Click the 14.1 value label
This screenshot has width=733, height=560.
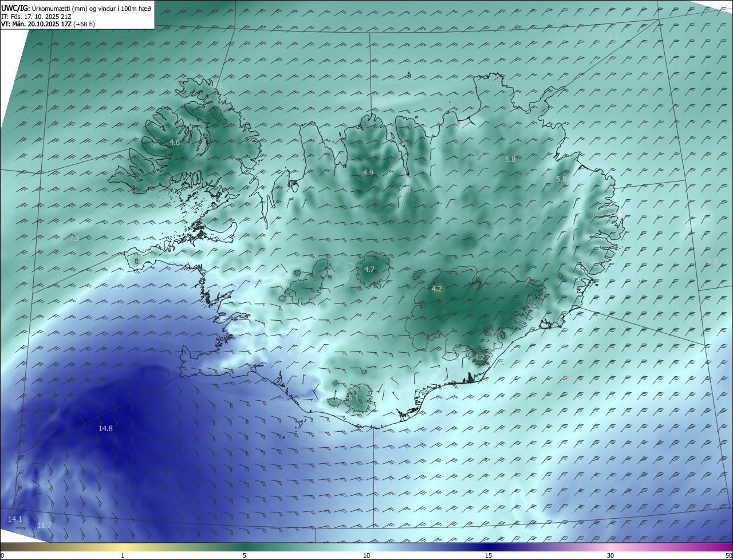pyautogui.click(x=15, y=519)
